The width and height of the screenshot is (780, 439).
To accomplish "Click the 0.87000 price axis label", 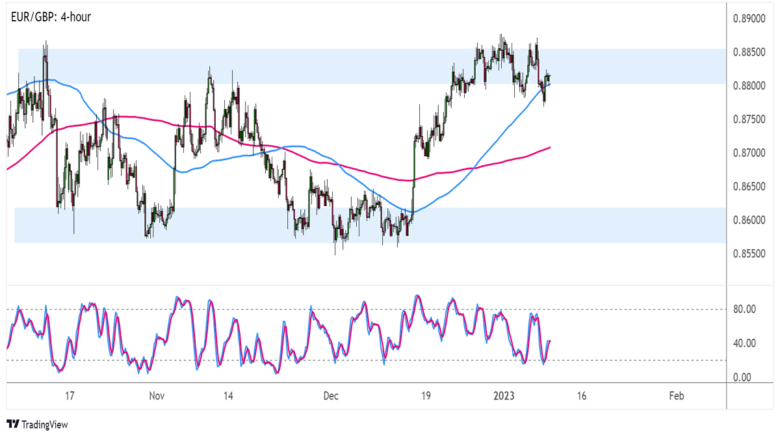I will tap(749, 153).
